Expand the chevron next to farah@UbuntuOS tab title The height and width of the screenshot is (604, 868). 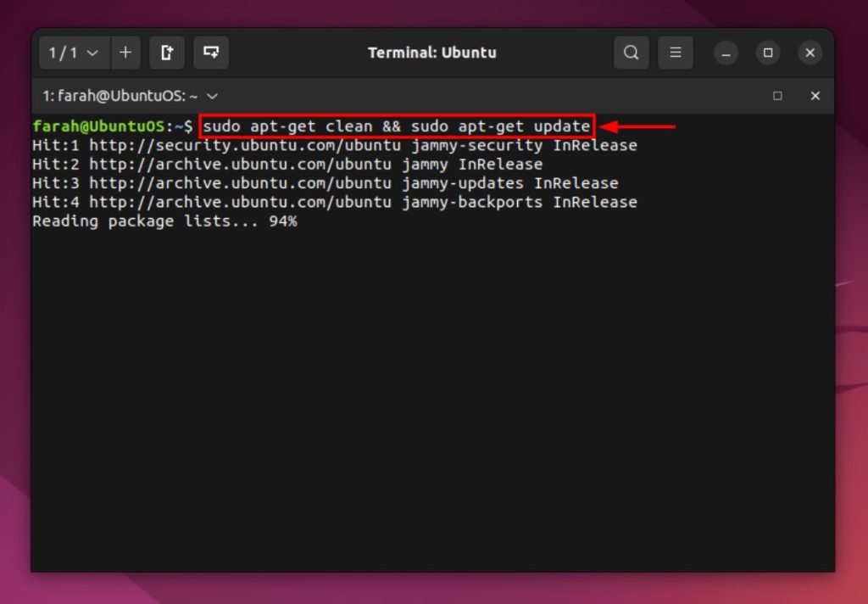[x=211, y=96]
